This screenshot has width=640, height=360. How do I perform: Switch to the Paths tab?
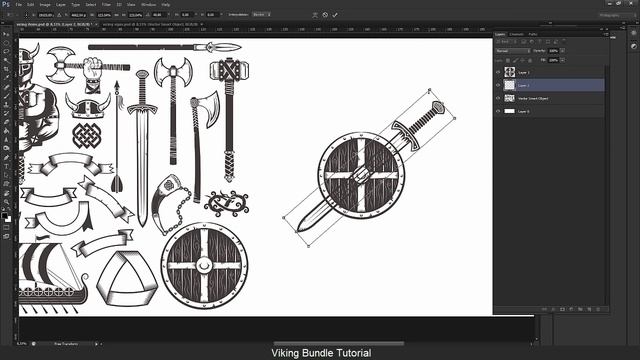[533, 34]
